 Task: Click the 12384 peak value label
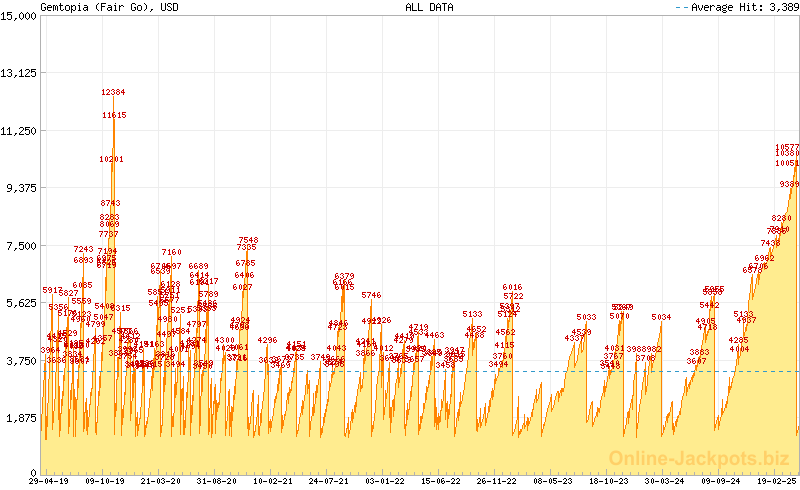coord(113,92)
